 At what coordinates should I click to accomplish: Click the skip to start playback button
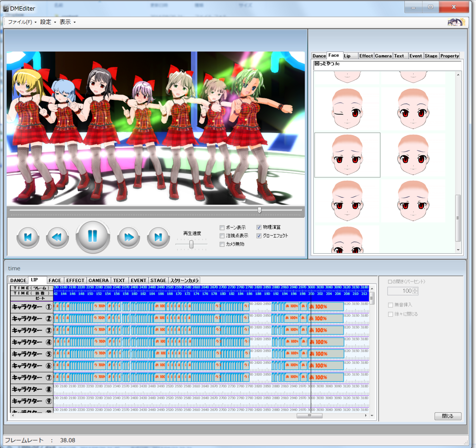28,237
